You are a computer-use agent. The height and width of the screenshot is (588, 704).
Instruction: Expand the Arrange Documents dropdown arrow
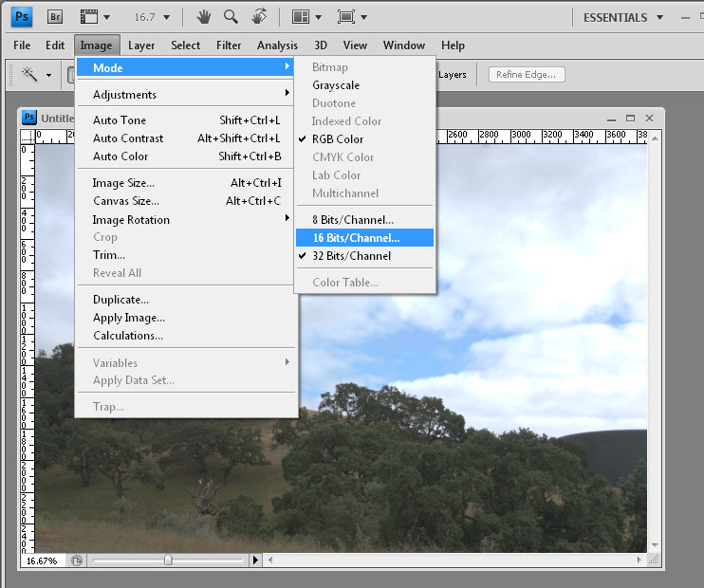(x=319, y=17)
